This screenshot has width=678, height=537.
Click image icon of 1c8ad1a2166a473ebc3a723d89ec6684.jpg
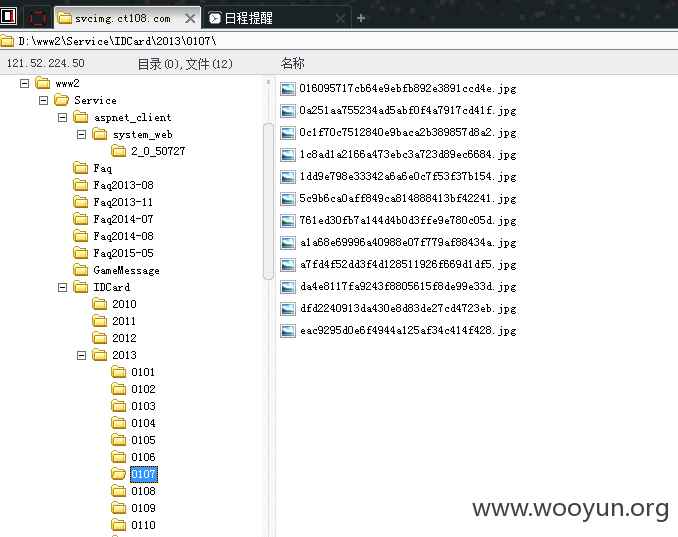288,155
